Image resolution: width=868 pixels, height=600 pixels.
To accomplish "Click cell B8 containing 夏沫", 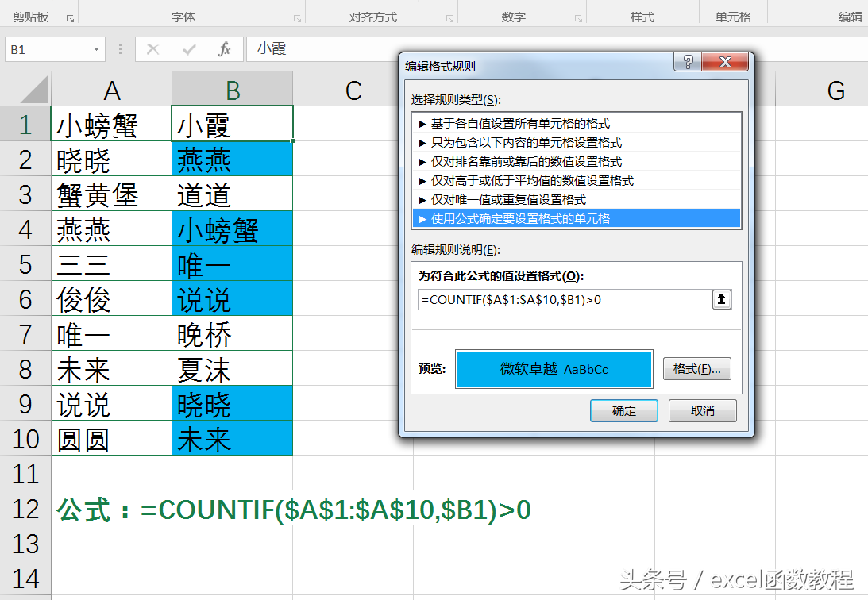I will (233, 368).
